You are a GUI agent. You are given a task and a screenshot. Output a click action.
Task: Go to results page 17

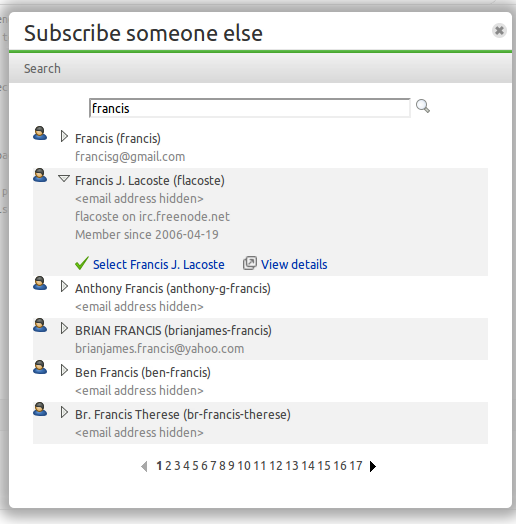pos(356,466)
